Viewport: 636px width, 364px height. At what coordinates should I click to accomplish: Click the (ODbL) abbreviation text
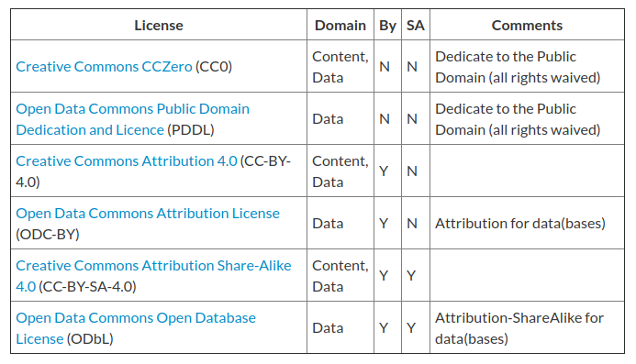click(90, 339)
